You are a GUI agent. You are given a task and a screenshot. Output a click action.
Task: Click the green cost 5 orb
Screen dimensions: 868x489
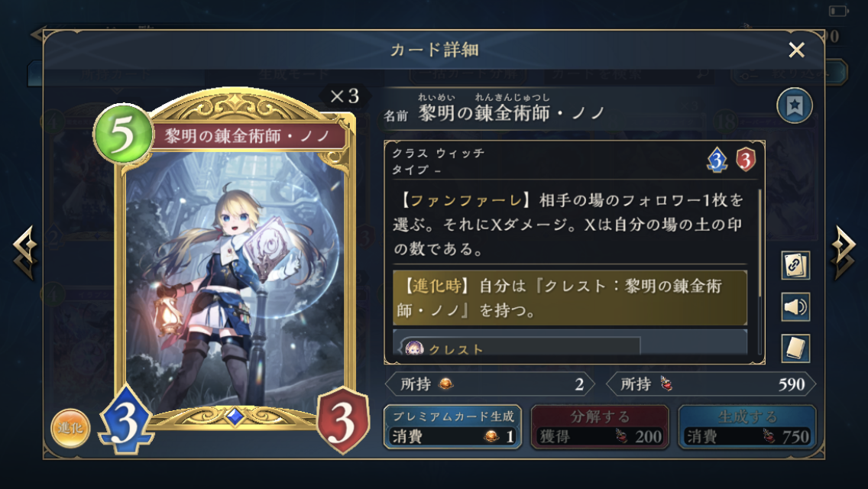point(123,134)
